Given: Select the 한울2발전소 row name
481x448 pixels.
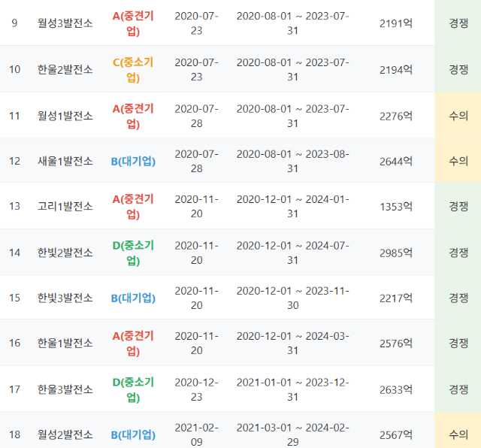Looking at the screenshot, I should click(65, 69).
